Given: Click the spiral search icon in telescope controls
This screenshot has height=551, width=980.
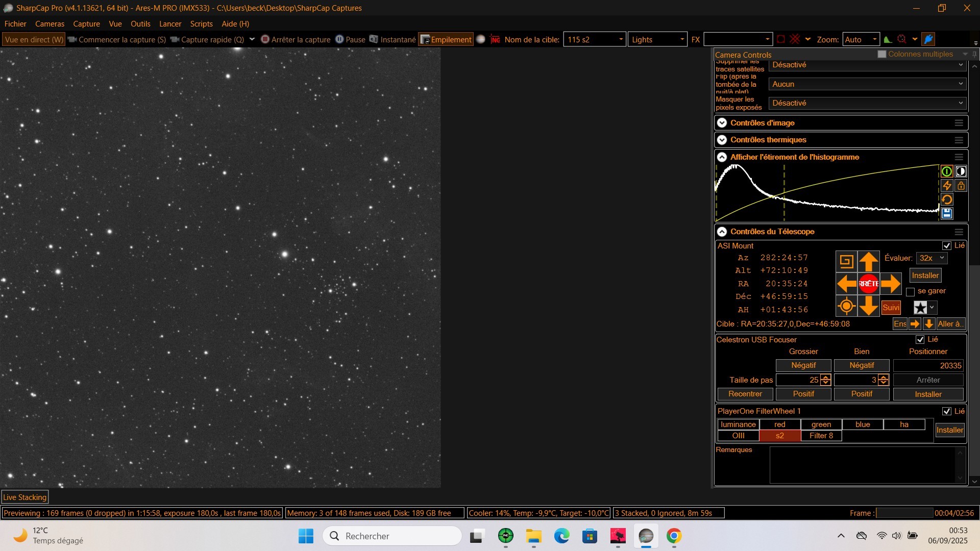Looking at the screenshot, I should click(846, 262).
